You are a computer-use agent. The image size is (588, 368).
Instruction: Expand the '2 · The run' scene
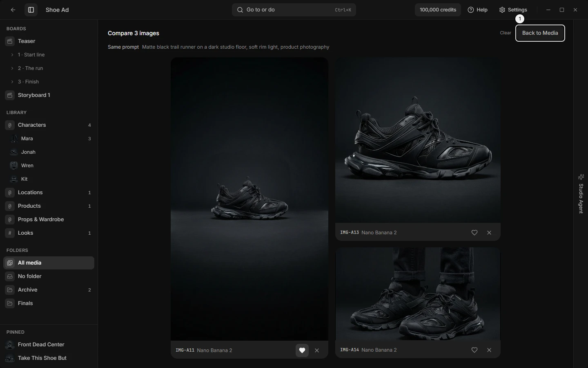[x=12, y=68]
